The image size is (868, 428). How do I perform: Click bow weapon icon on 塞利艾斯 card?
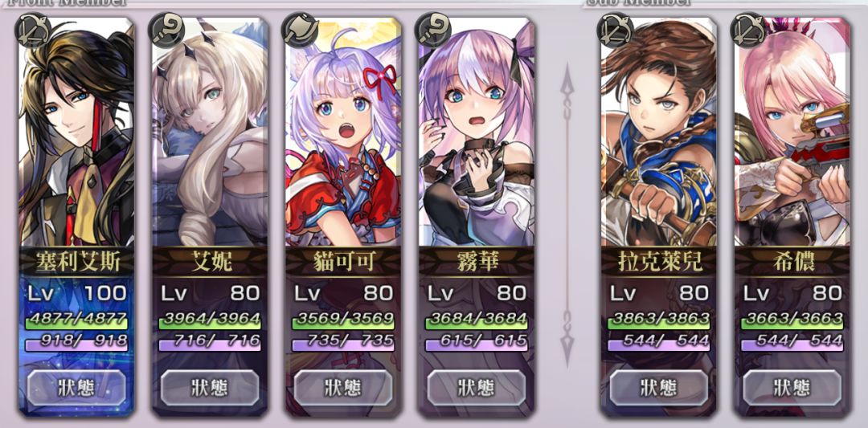[x=33, y=31]
